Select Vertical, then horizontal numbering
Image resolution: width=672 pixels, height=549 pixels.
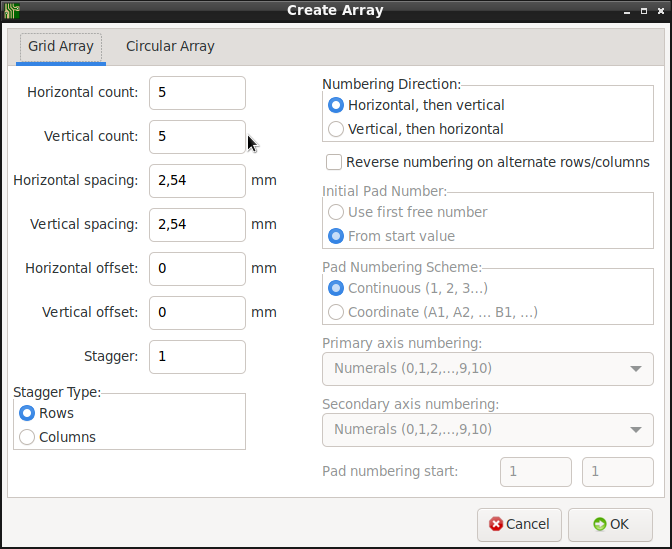click(415, 129)
